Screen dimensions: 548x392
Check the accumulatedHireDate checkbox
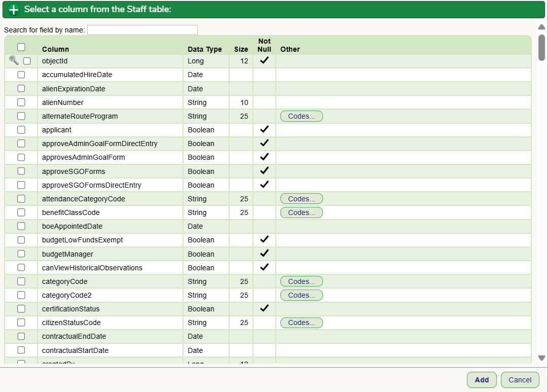pyautogui.click(x=21, y=75)
